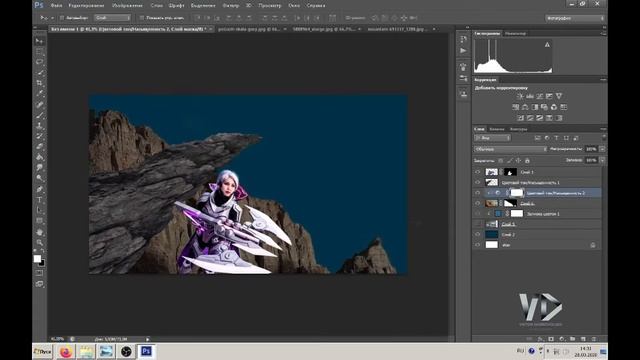Image resolution: width=640 pixels, height=360 pixels.
Task: Toggle Quick Mask mode icon
Action: pos(39,273)
